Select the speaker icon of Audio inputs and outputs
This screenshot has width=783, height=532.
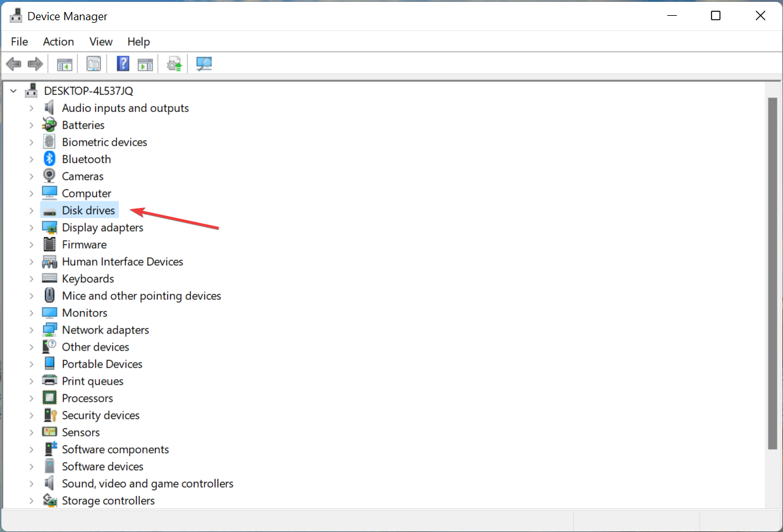[49, 108]
